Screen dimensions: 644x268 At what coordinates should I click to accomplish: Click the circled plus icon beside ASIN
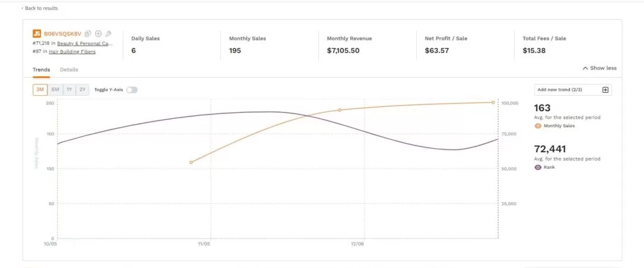tap(99, 34)
